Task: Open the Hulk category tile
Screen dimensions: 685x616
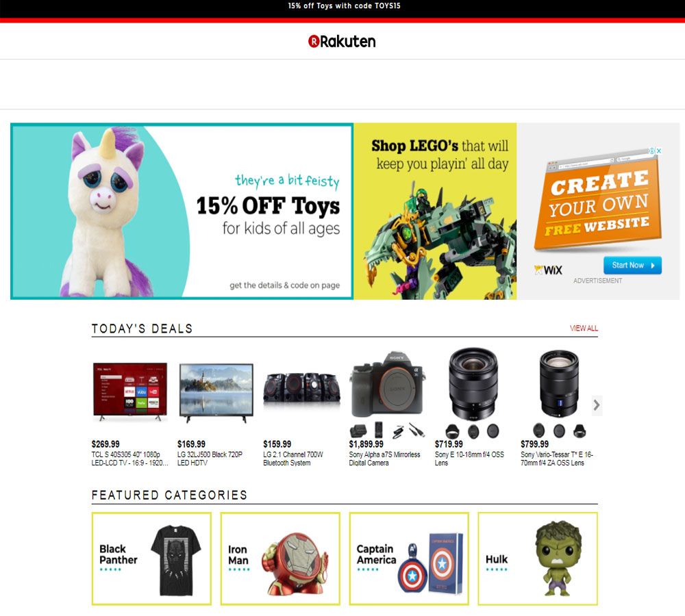Action: [538, 559]
